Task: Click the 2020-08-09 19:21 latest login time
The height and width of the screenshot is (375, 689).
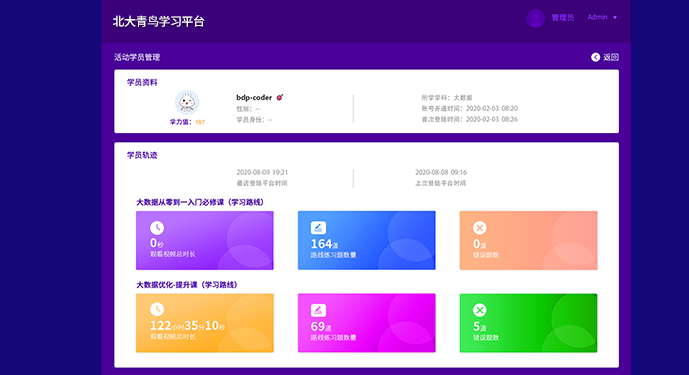Action: tap(262, 172)
